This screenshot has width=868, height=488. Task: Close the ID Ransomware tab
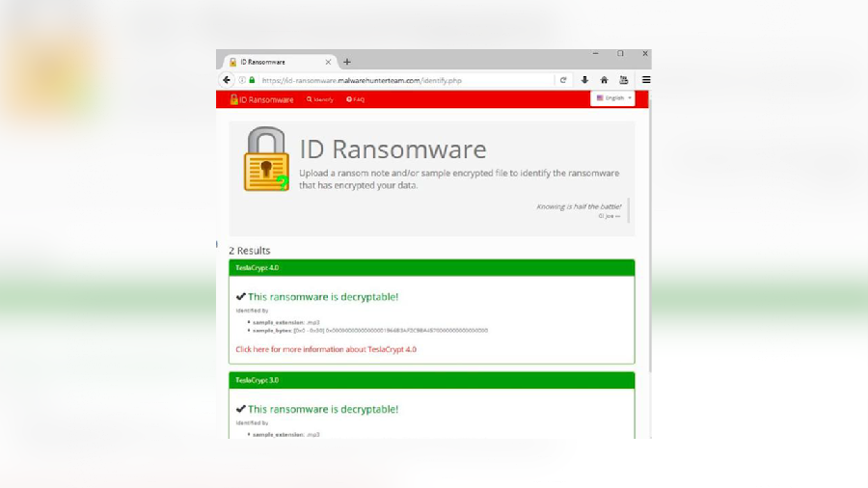pyautogui.click(x=328, y=62)
